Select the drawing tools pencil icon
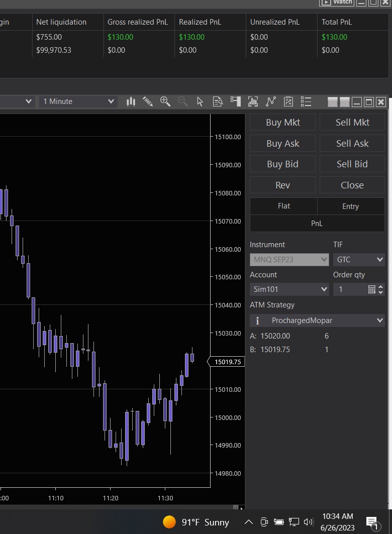392x534 pixels. [x=148, y=101]
